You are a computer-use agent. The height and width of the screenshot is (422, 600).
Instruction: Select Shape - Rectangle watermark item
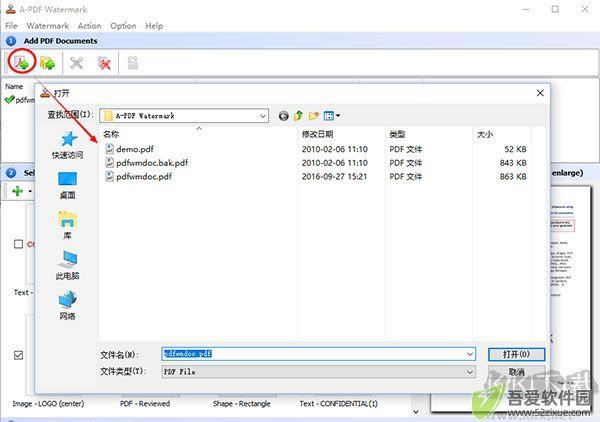point(241,403)
